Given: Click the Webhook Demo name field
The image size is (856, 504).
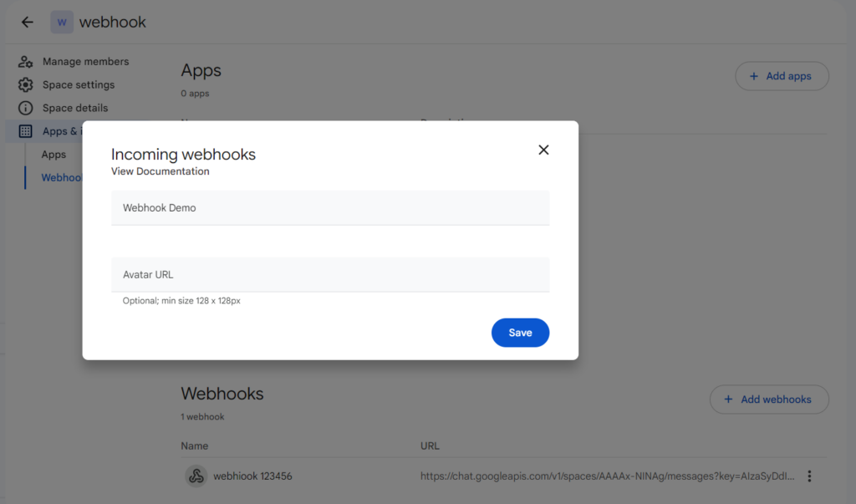Looking at the screenshot, I should pyautogui.click(x=330, y=207).
